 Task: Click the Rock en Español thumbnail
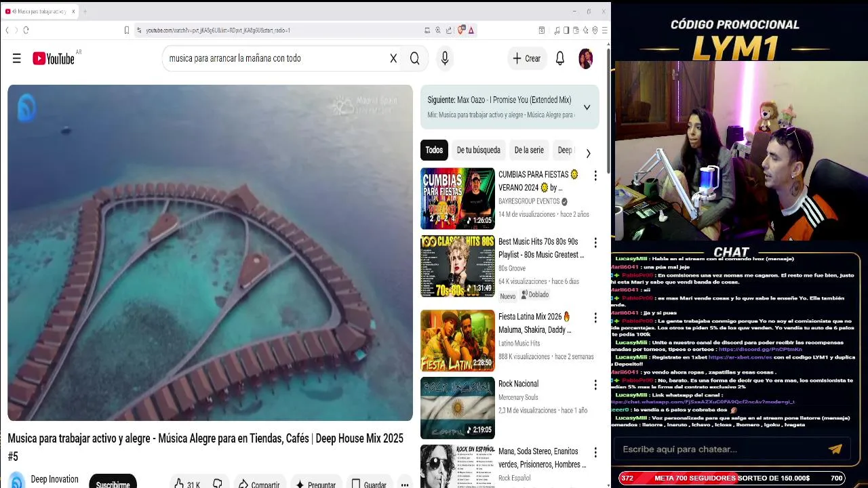click(458, 466)
